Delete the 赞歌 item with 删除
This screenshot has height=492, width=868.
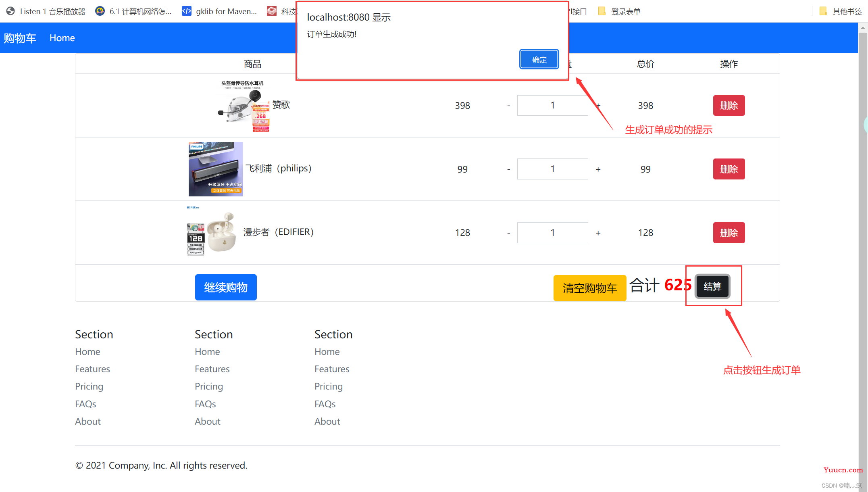(729, 105)
